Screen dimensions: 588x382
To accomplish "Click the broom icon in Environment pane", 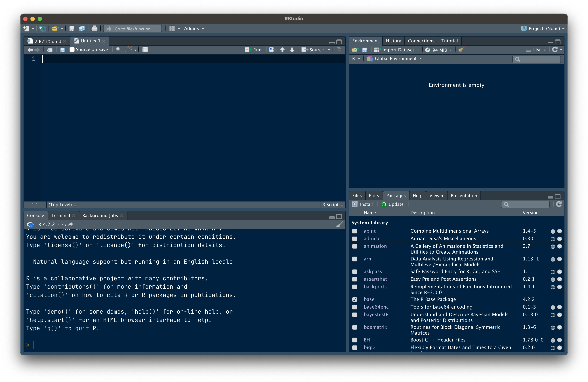I will point(461,50).
